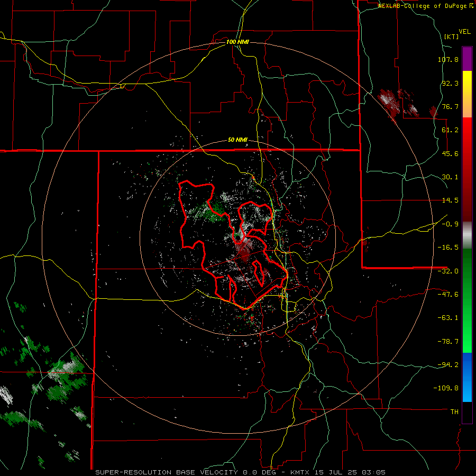Click the -63.1 velocity scale value
476x476 pixels.
[x=448, y=318]
